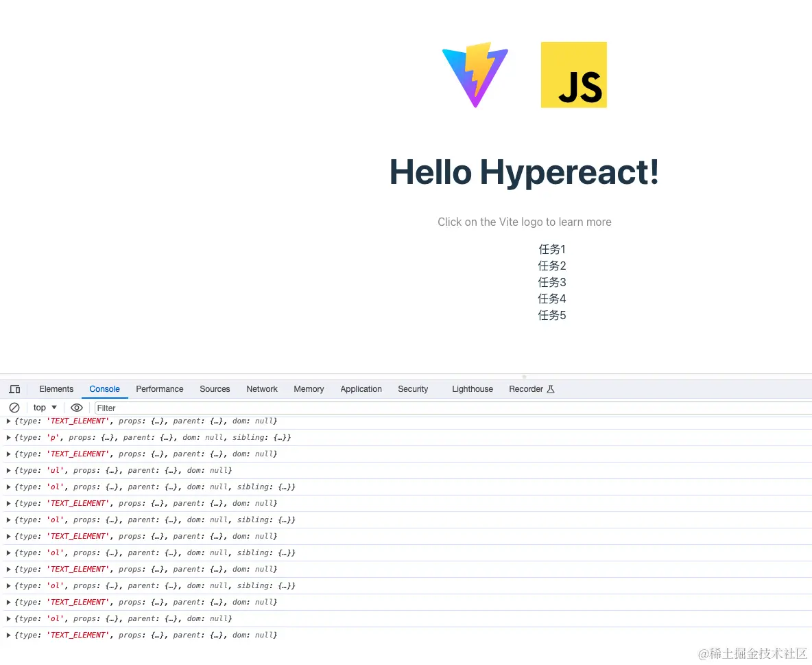The image size is (812, 665).
Task: Click the yellow JS logo
Action: (574, 75)
